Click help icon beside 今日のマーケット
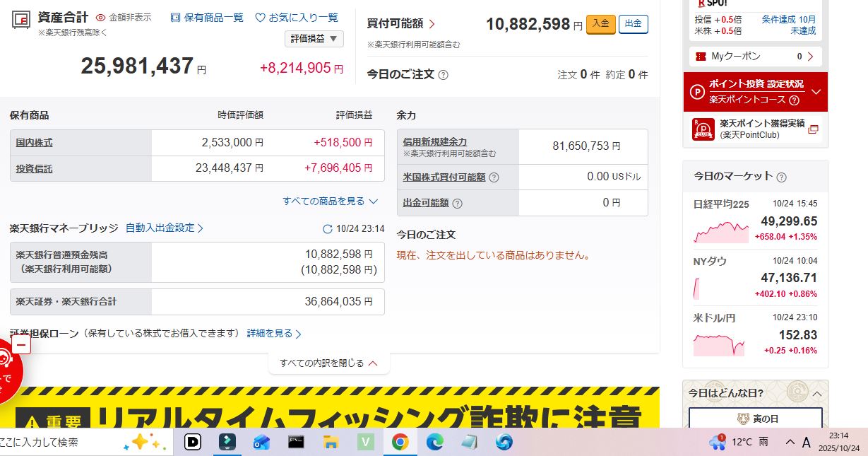The height and width of the screenshot is (456, 868). tap(781, 177)
